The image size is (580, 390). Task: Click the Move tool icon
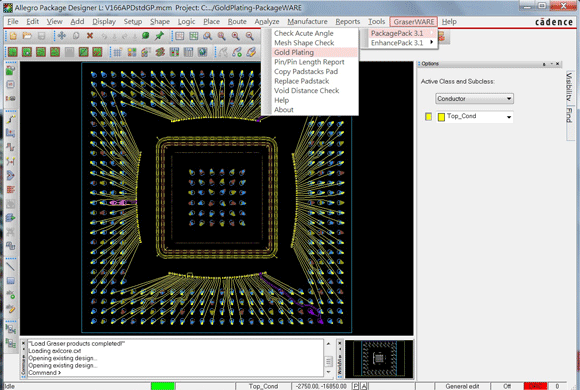coord(62,36)
